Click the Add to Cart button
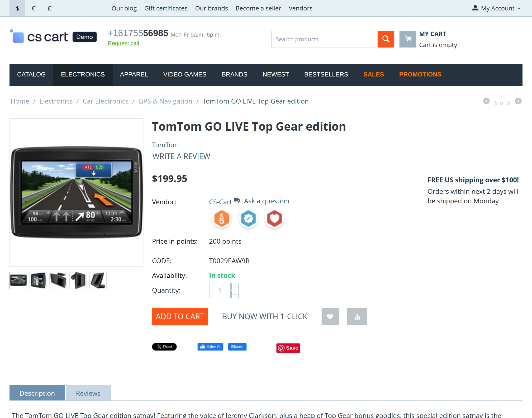The height and width of the screenshot is (418, 532). point(180,316)
